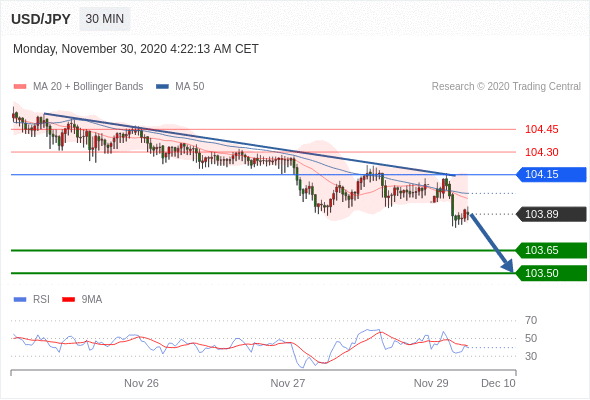This screenshot has width=590, height=400.
Task: Click the RSI blue legend swatch
Action: point(20,300)
